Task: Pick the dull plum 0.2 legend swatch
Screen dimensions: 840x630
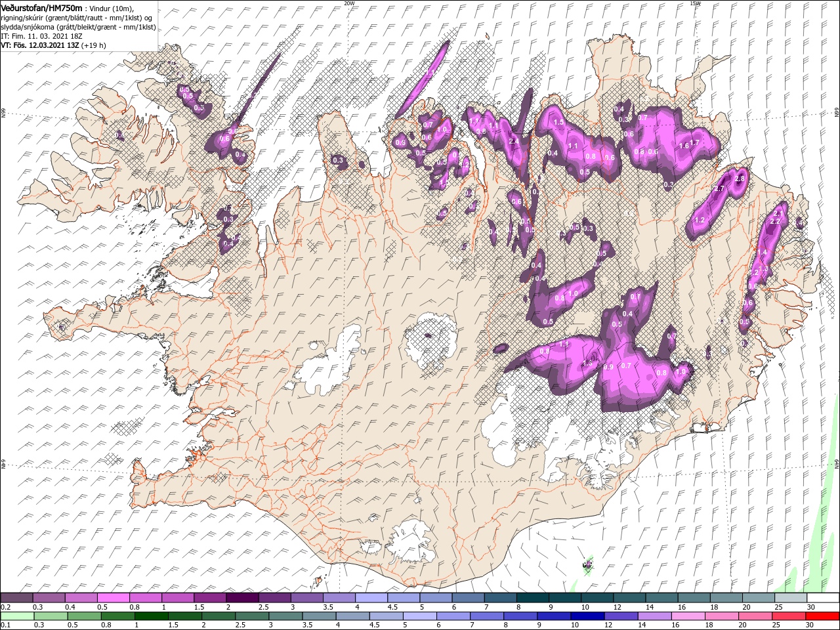Action: coord(16,597)
